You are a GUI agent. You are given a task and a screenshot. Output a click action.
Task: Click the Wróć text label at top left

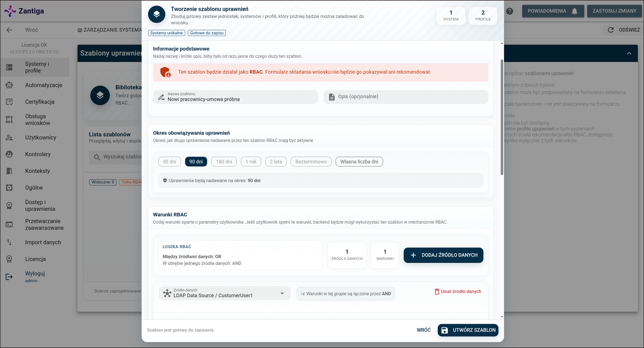point(32,30)
